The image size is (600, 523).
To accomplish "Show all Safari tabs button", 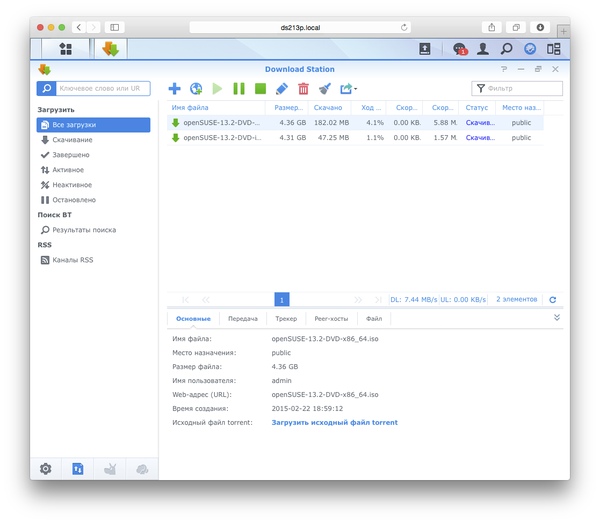I will 516,27.
